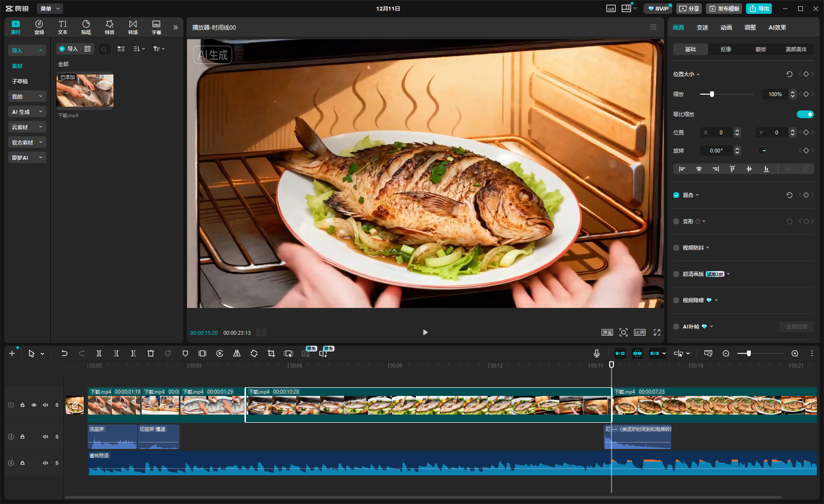The width and height of the screenshot is (824, 504).
Task: Expand the AI 生成 sidebar section
Action: (x=27, y=112)
